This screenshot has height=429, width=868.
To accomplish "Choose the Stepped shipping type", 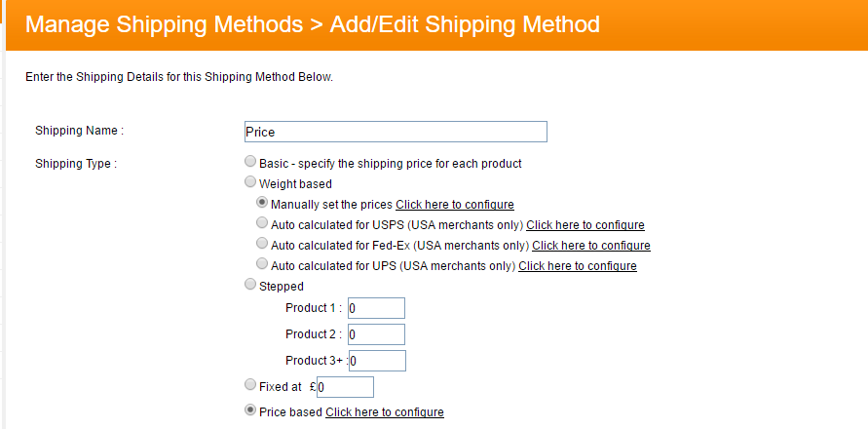I will (251, 285).
